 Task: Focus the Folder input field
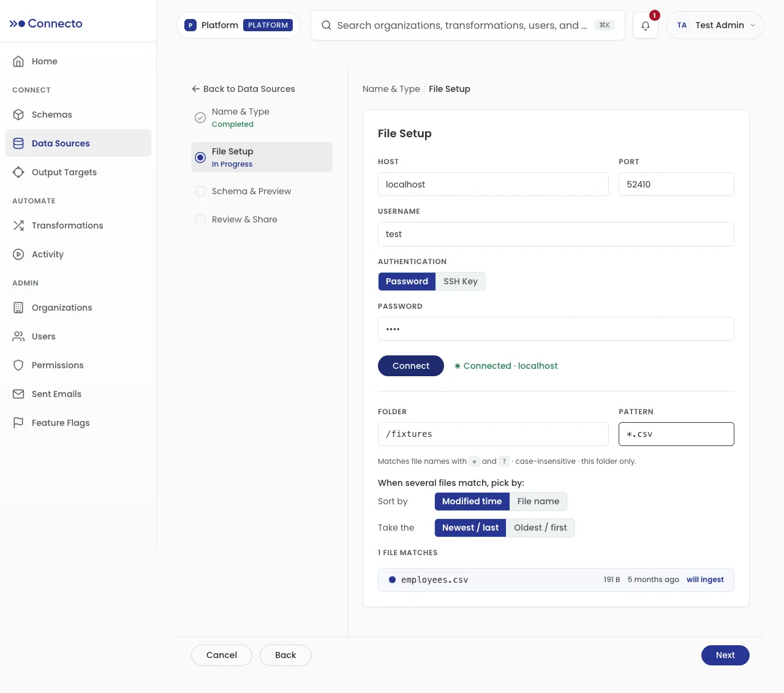point(493,434)
